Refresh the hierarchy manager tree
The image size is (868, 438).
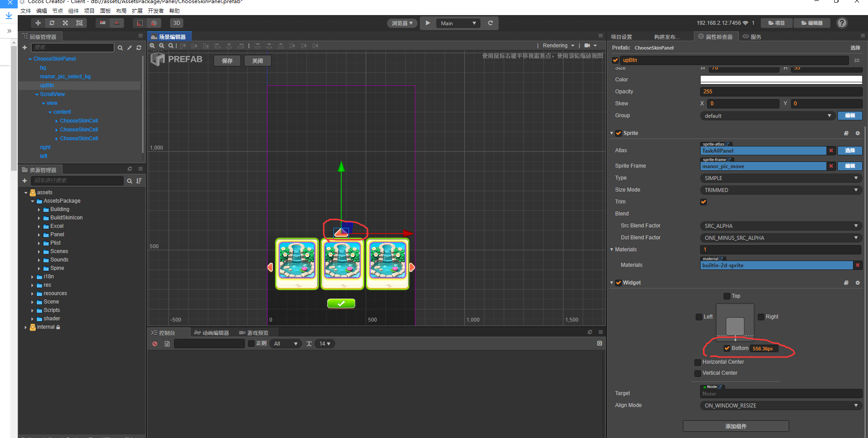[139, 47]
